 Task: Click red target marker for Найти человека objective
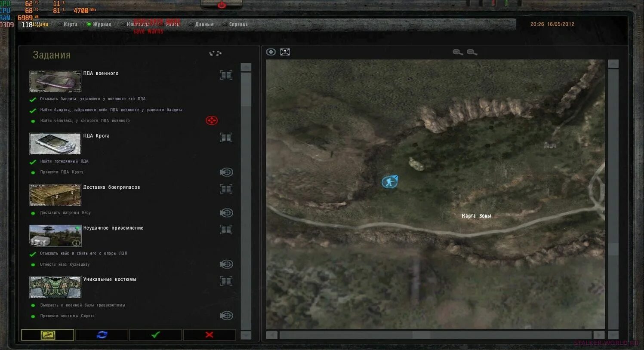click(212, 120)
